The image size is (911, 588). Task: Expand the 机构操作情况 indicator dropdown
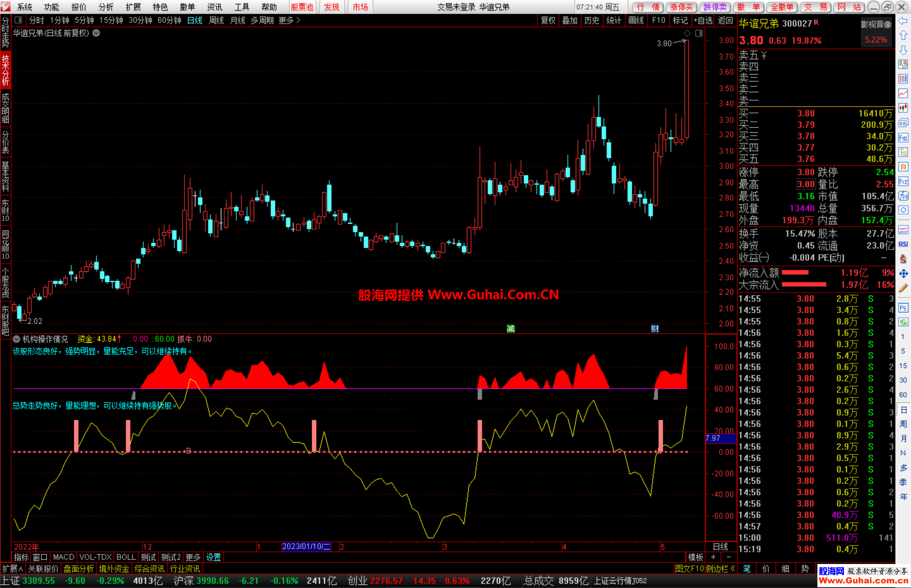point(16,339)
